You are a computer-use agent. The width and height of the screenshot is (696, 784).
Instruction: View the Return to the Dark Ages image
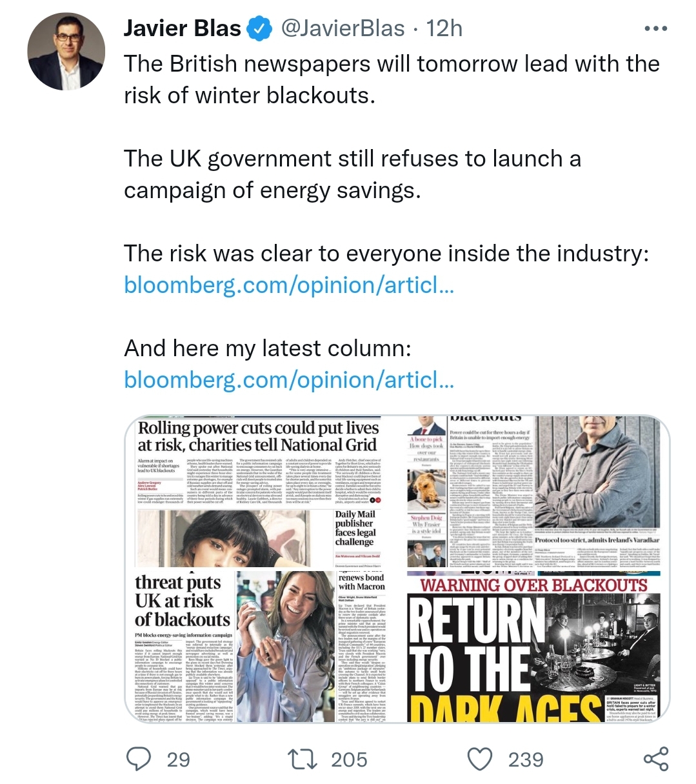pos(538,647)
